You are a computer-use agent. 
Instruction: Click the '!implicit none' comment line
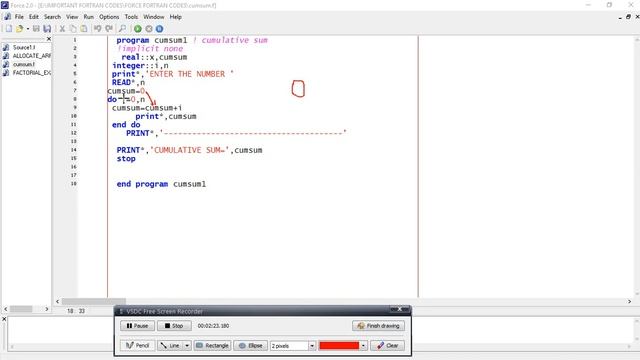pos(150,49)
